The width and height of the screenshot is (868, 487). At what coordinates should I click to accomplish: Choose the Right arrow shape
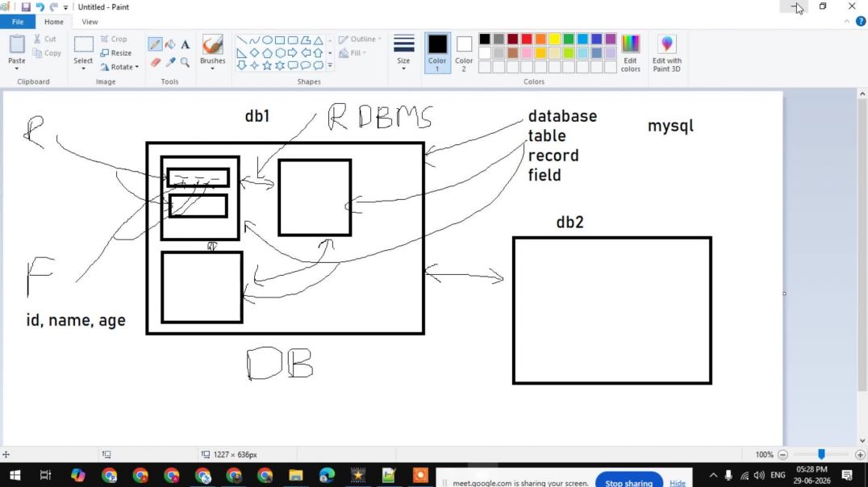point(292,53)
